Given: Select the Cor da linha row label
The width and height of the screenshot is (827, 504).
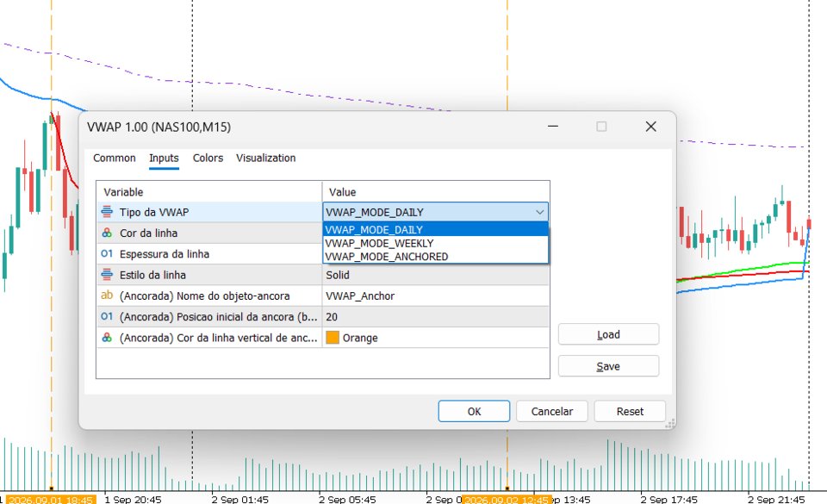Looking at the screenshot, I should pyautogui.click(x=149, y=233).
